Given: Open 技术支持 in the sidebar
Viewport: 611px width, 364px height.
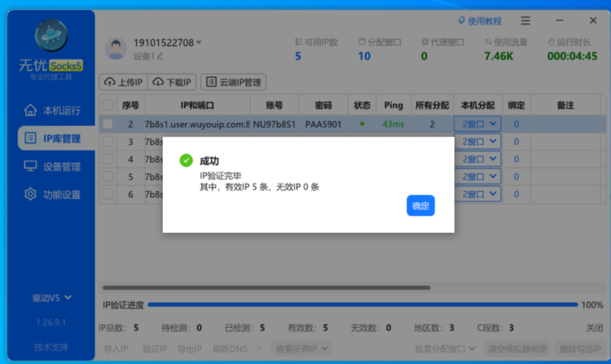Looking at the screenshot, I should [51, 347].
